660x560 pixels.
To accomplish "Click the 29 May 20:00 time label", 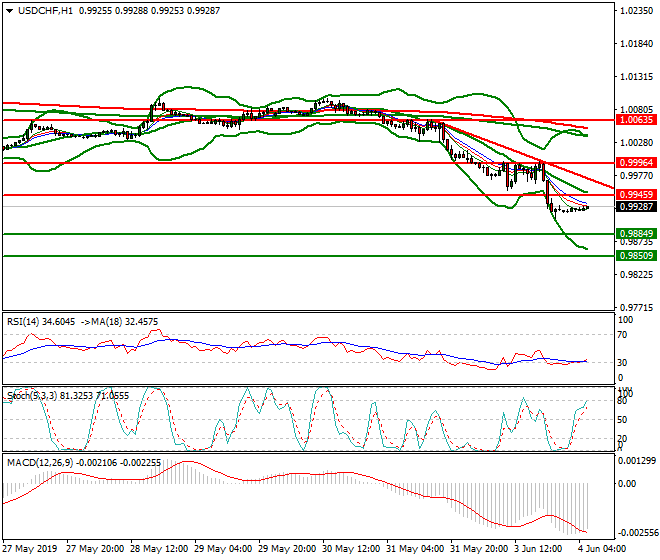I will coord(287,549).
